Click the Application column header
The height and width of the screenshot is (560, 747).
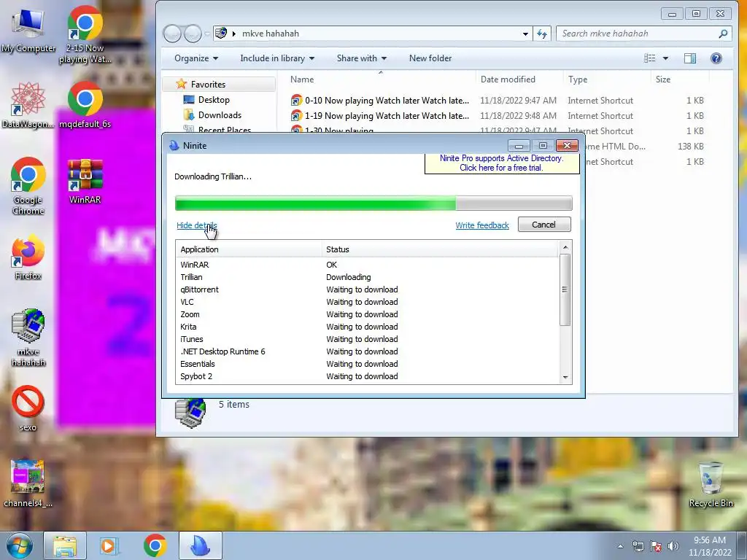[249, 249]
